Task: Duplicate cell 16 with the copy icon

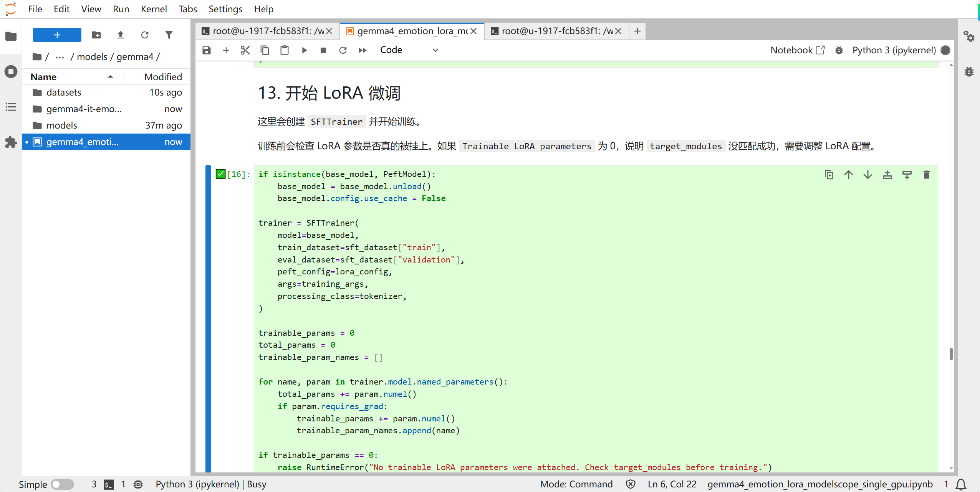Action: (829, 175)
